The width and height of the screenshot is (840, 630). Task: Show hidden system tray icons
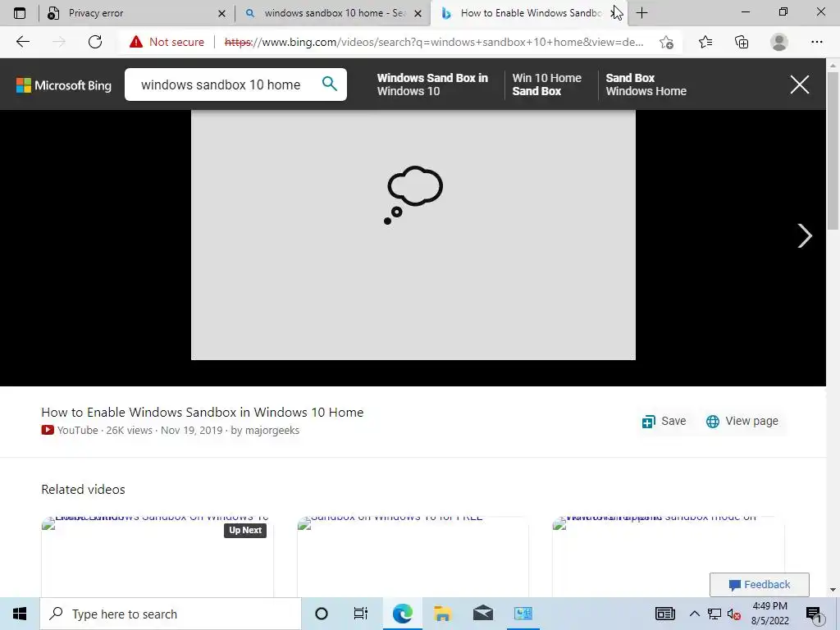tap(694, 614)
